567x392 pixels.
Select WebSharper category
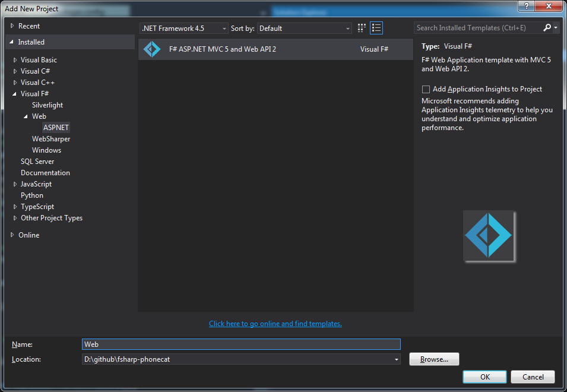coord(51,139)
